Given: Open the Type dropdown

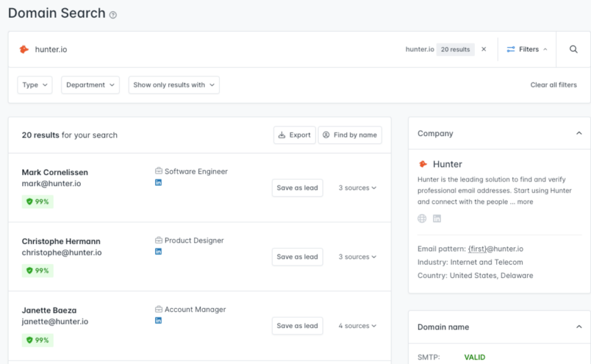Looking at the screenshot, I should tap(35, 85).
